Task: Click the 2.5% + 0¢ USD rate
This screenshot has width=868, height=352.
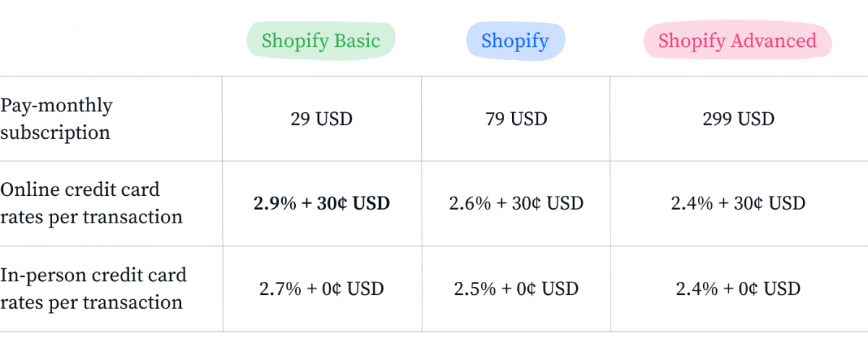Action: pyautogui.click(x=516, y=289)
